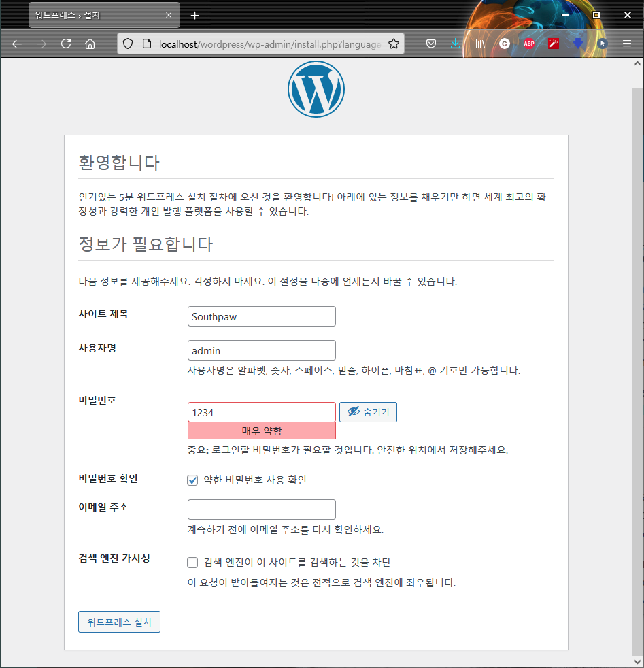Click the 검색 엔진 가시성 label
Viewport: 644px width, 668px height.
tap(114, 558)
